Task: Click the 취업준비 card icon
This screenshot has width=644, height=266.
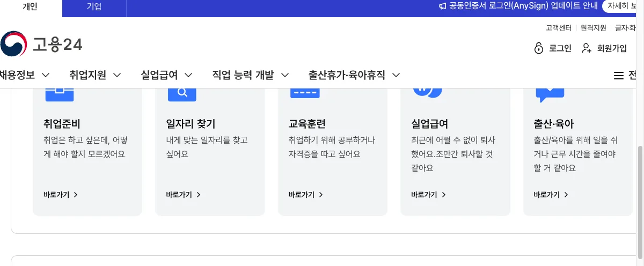Action: (59, 94)
